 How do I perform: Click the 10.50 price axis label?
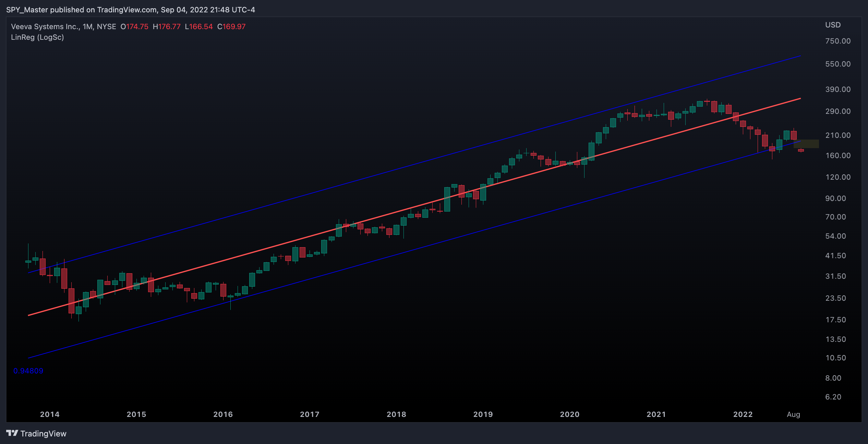836,358
